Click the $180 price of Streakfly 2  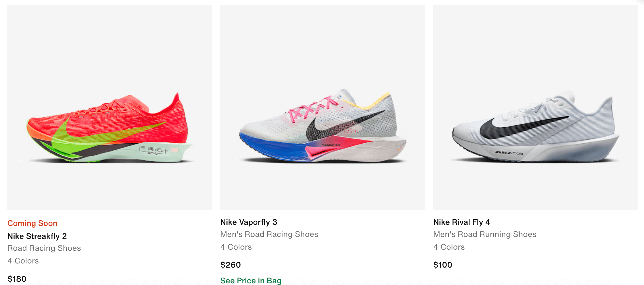point(17,279)
